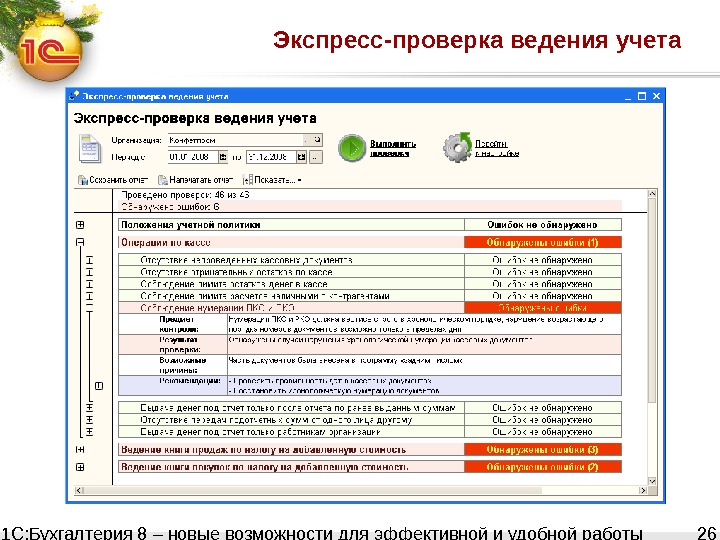Image resolution: width=720 pixels, height=540 pixels.
Task: Click the report document icon beside Организация
Action: point(90,148)
